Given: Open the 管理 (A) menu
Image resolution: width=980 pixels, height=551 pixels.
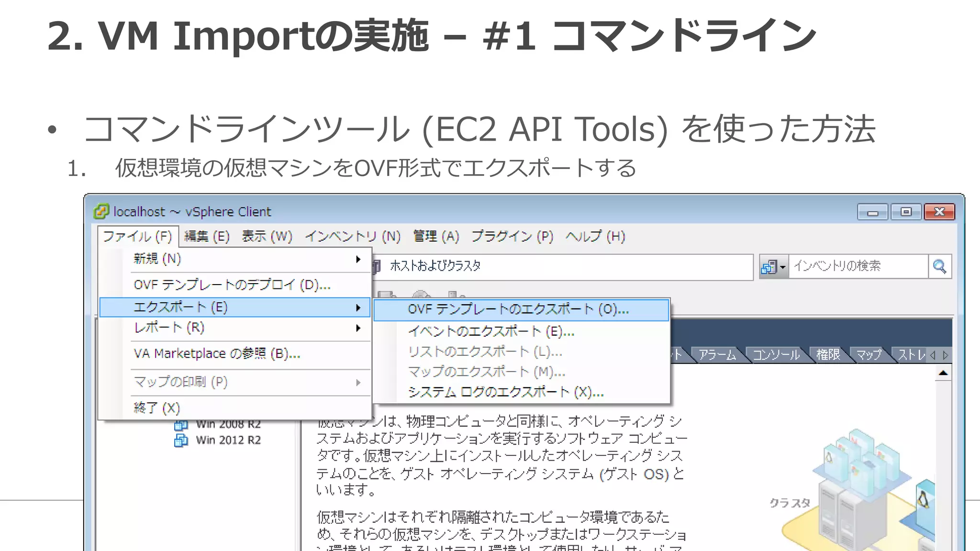Looking at the screenshot, I should tap(436, 236).
